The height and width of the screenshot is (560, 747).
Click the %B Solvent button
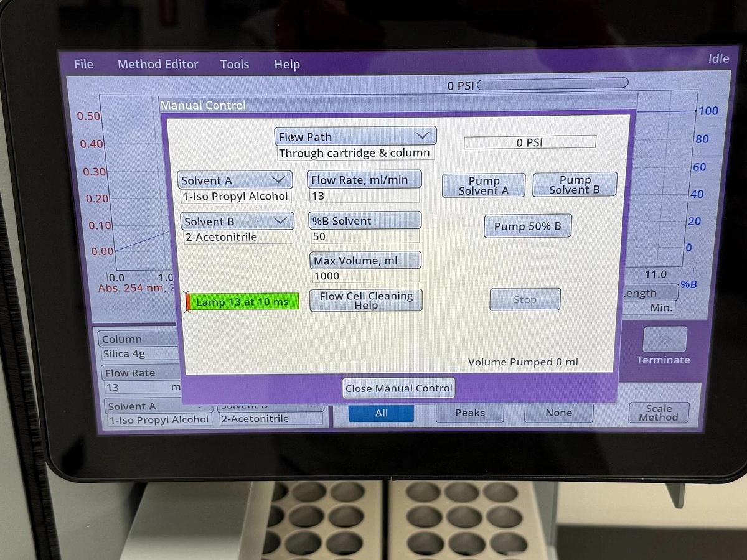coord(365,220)
